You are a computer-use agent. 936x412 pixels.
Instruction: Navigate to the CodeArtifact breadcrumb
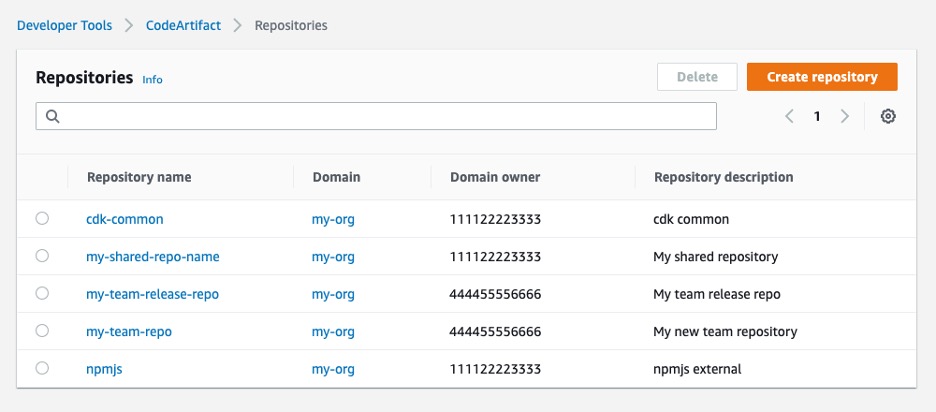183,25
